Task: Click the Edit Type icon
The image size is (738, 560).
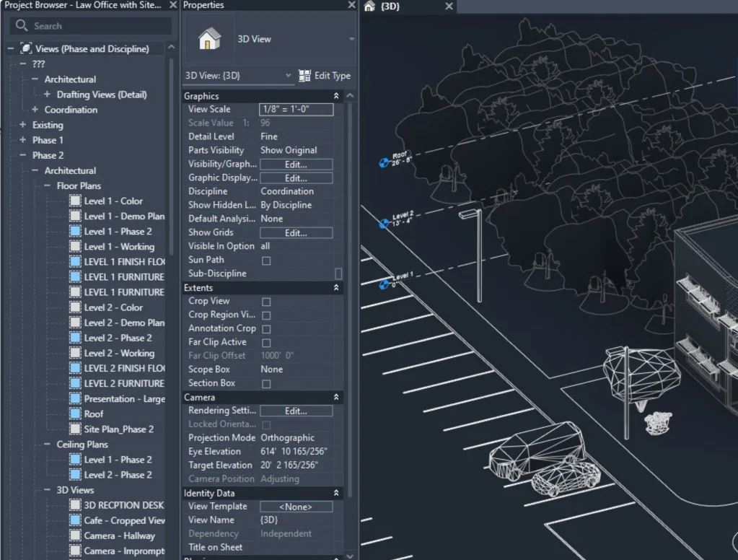Action: point(304,75)
